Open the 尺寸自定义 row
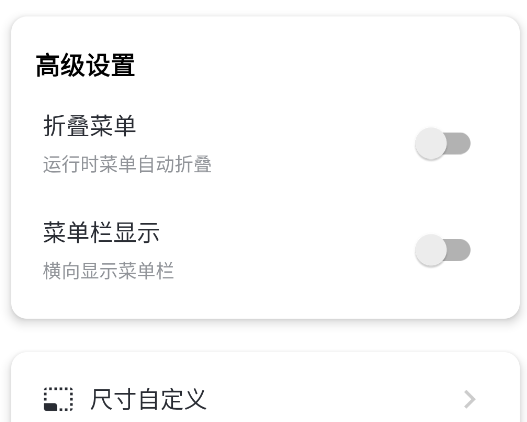This screenshot has width=527, height=422. pyautogui.click(x=266, y=399)
